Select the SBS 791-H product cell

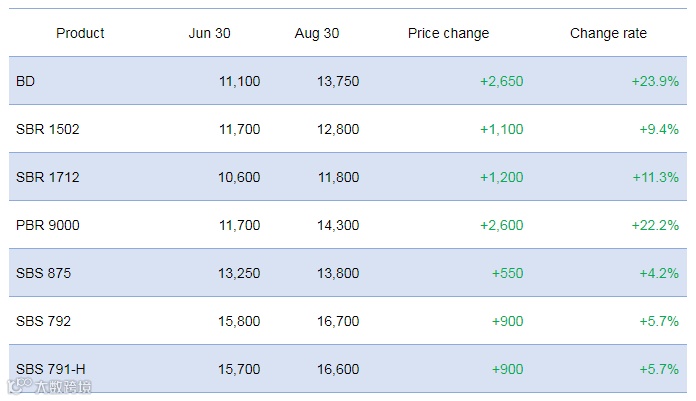pos(51,369)
